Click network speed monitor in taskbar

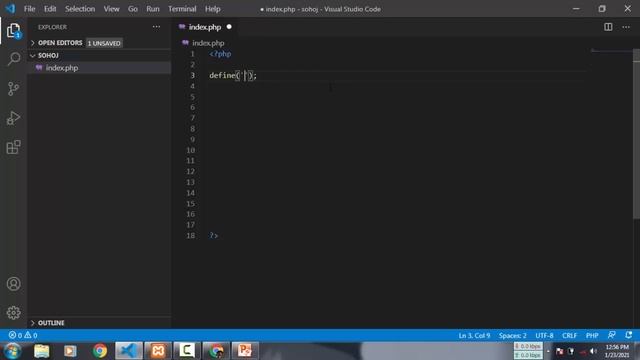528,351
